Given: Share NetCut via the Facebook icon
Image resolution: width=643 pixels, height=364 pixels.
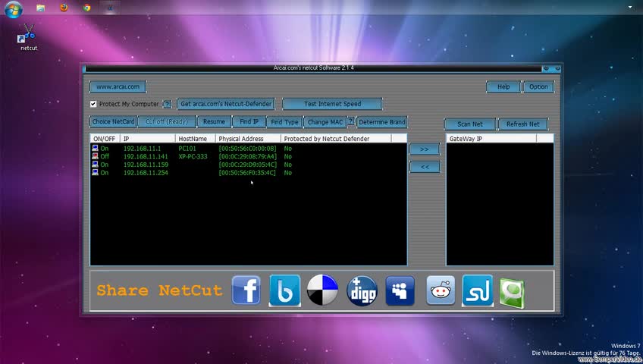Looking at the screenshot, I should tap(246, 290).
